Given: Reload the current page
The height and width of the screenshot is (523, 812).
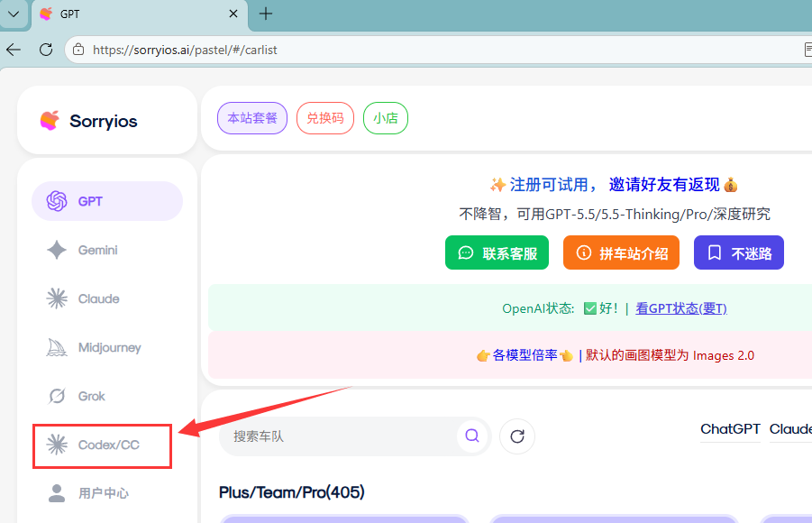Looking at the screenshot, I should tap(46, 50).
